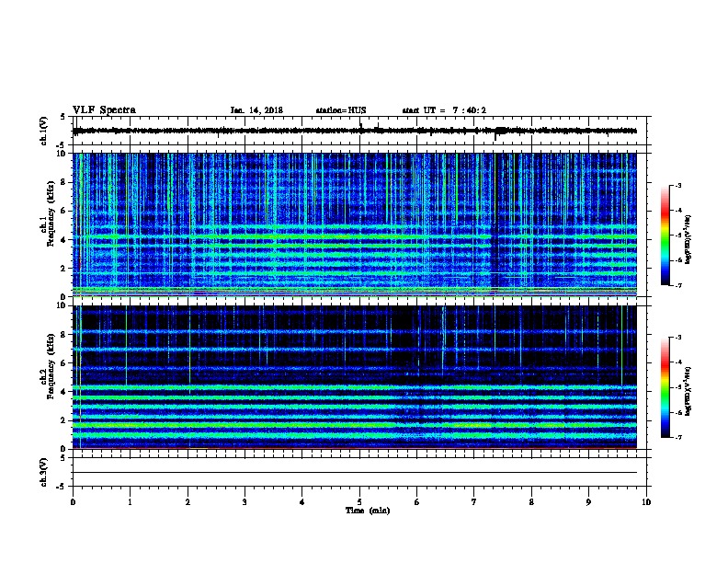Image resolution: width=728 pixels, height=563 pixels.
Task: Click the ch.1(V) waveform trace
Action: point(354,131)
